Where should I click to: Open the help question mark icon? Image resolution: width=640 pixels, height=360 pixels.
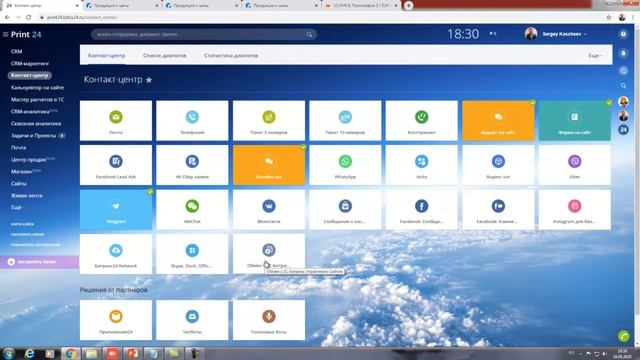tap(623, 34)
